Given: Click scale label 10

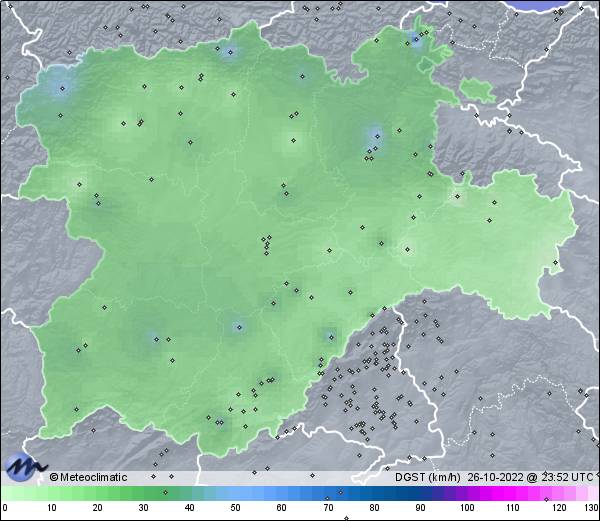Looking at the screenshot, I should (x=52, y=508).
